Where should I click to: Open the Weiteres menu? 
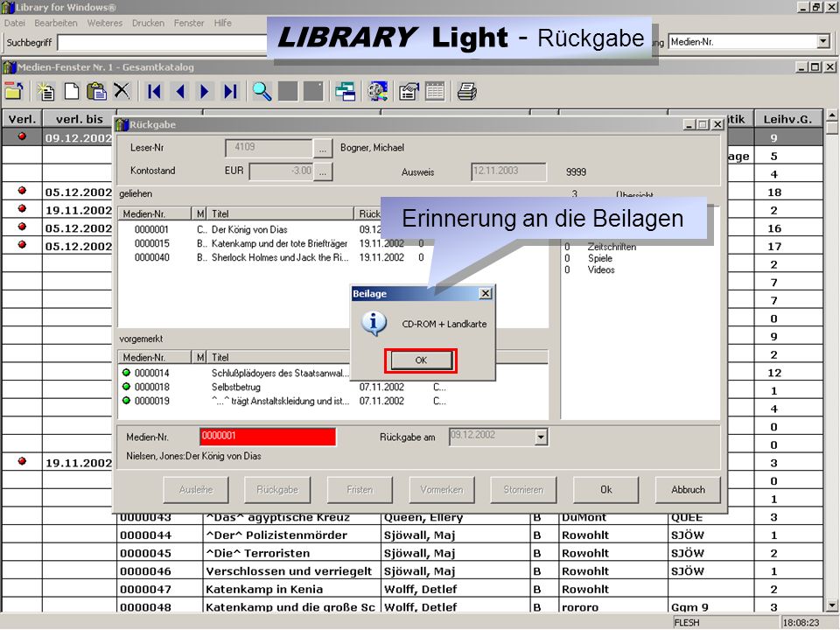pyautogui.click(x=105, y=23)
